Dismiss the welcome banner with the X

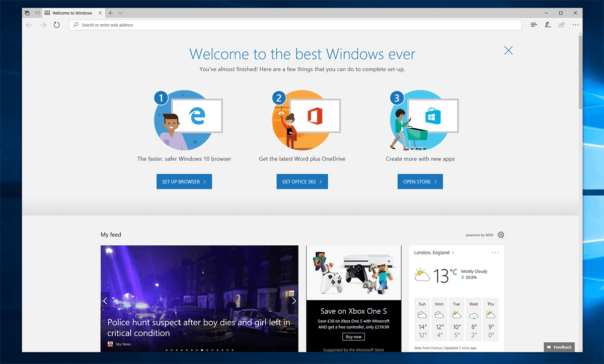pos(508,50)
